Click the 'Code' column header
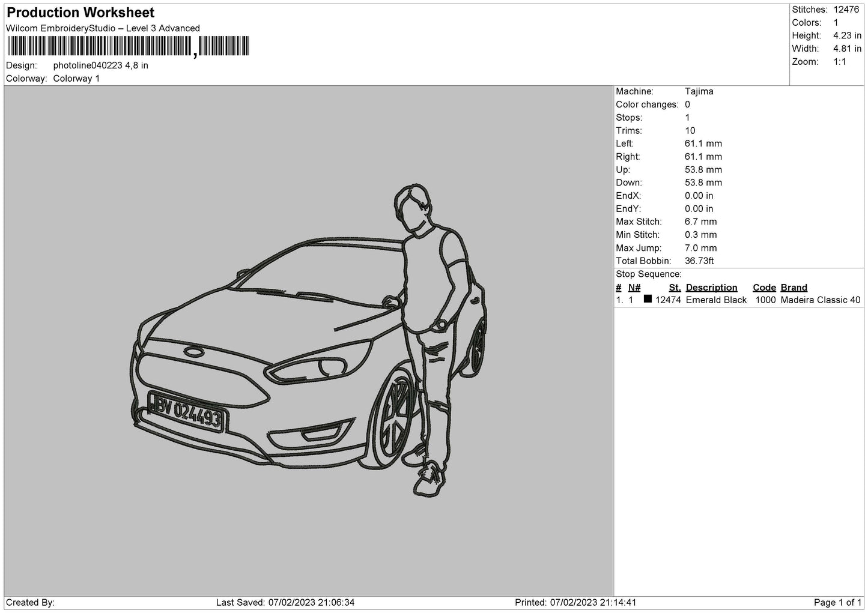Image resolution: width=868 pixels, height=613 pixels. 764,288
